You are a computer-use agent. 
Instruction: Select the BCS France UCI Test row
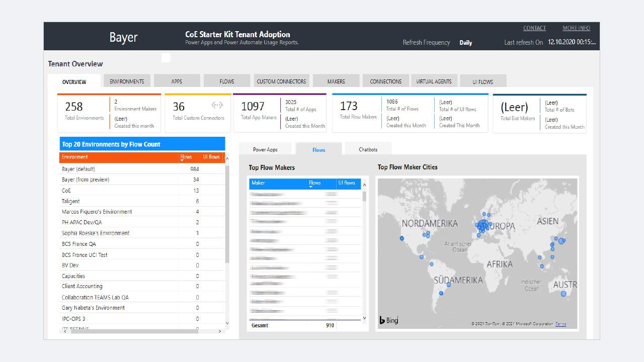coord(141,255)
